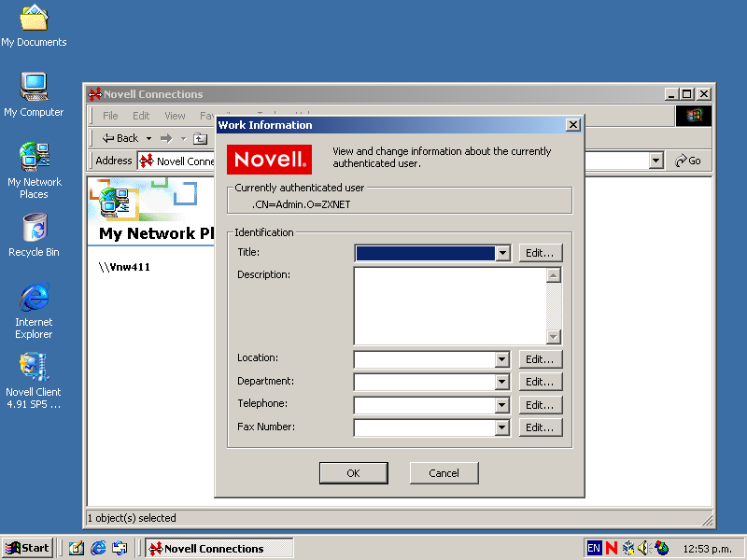Click the red Novell N tray icon

(x=612, y=548)
